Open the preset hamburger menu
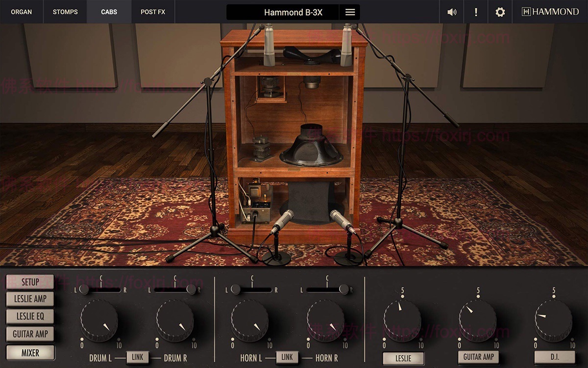588x368 pixels. tap(350, 12)
